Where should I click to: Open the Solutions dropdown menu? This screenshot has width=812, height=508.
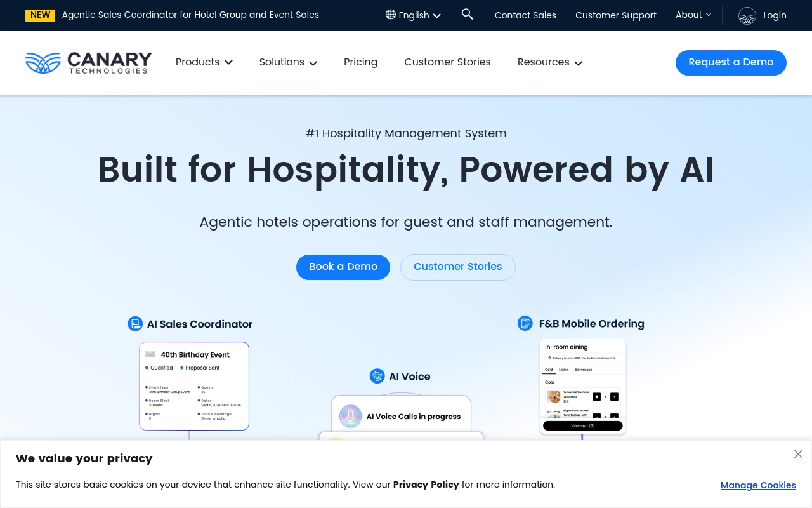click(288, 62)
